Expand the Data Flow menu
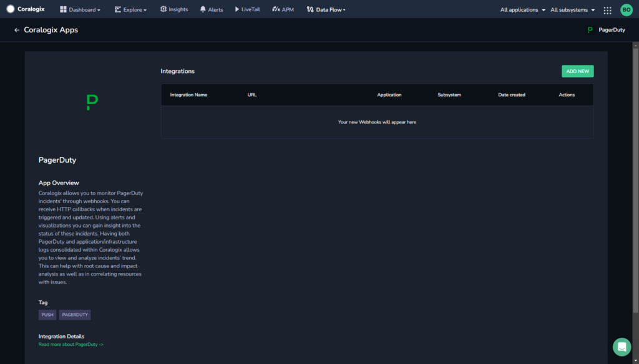Viewport: 639px width, 364px height. coord(326,9)
